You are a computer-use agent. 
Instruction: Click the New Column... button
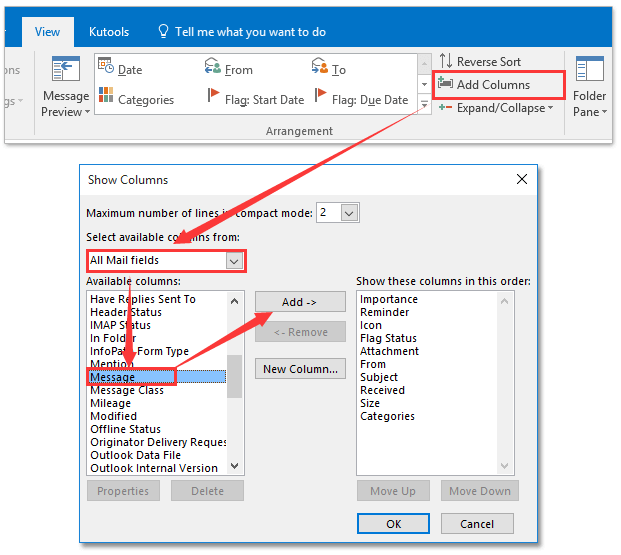300,369
